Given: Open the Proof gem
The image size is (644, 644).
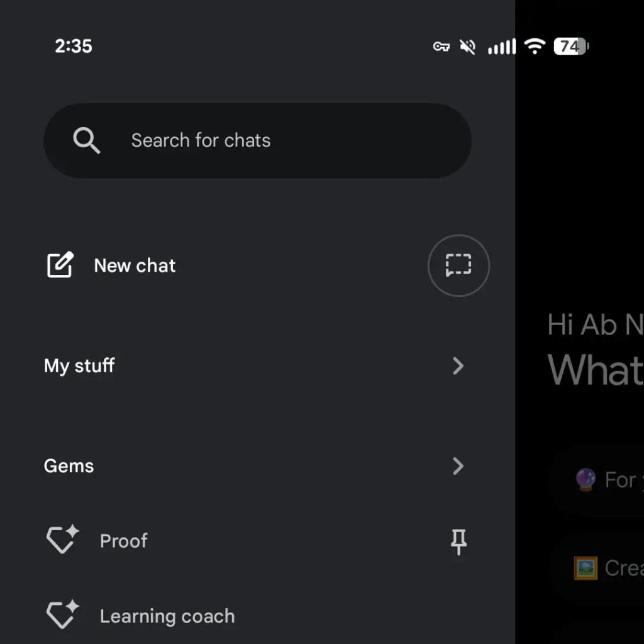Looking at the screenshot, I should [x=124, y=541].
